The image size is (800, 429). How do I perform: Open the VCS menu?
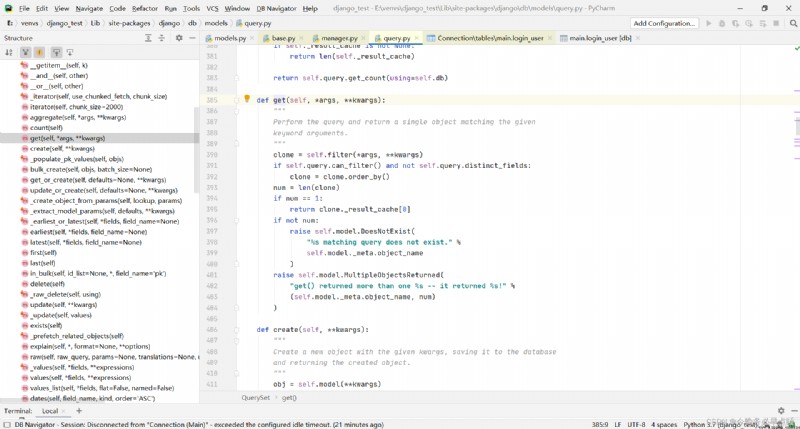click(212, 8)
